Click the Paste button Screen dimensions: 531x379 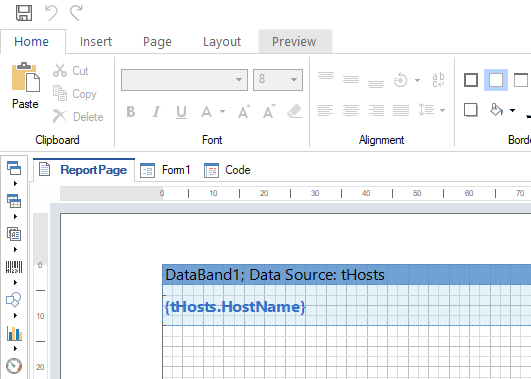pyautogui.click(x=25, y=86)
